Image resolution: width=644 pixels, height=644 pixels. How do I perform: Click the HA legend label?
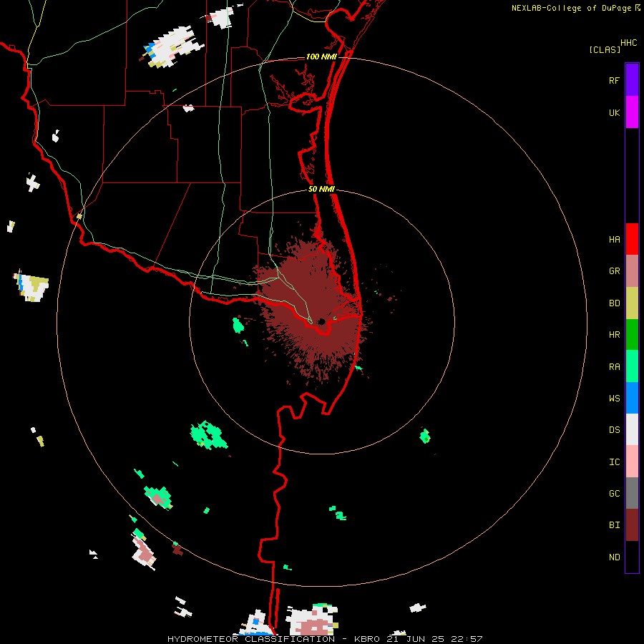614,239
